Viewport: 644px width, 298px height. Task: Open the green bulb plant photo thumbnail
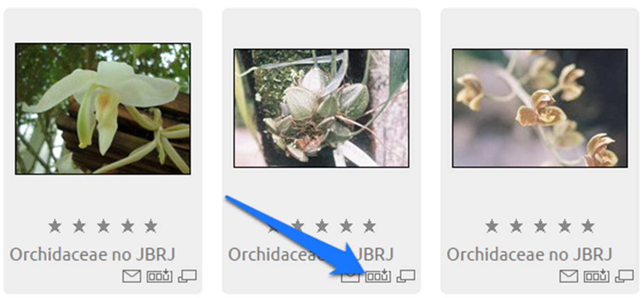pyautogui.click(x=321, y=108)
